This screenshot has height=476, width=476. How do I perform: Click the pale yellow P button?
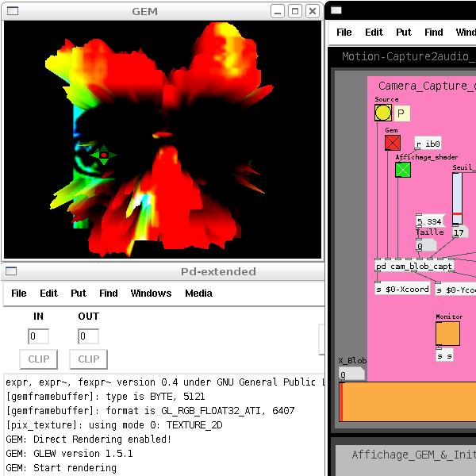point(402,113)
